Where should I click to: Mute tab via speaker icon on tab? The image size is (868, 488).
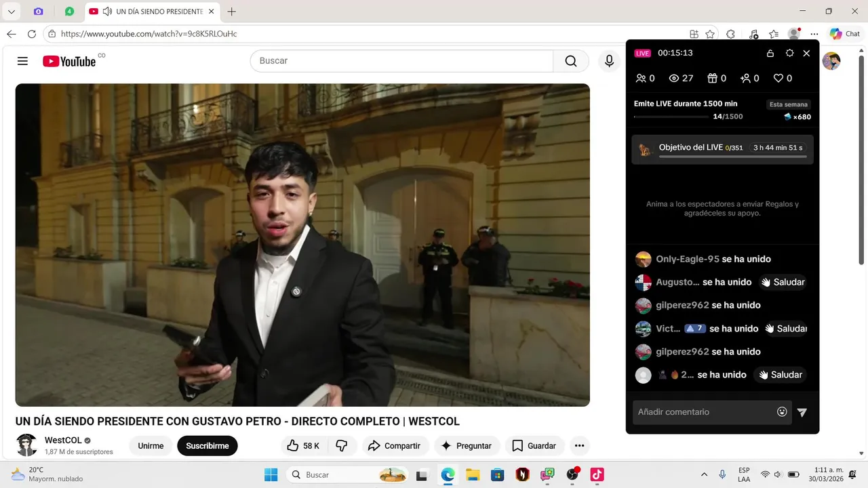pos(107,12)
